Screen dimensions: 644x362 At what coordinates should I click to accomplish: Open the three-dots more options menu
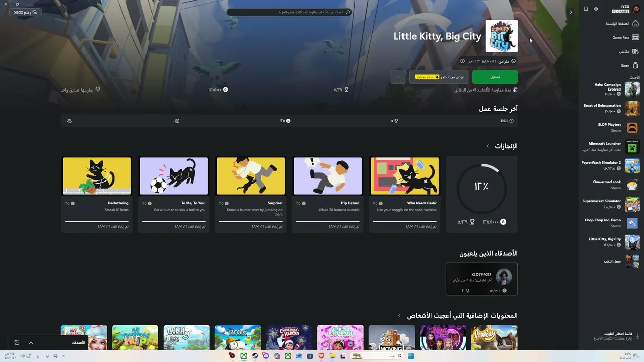[x=398, y=77]
